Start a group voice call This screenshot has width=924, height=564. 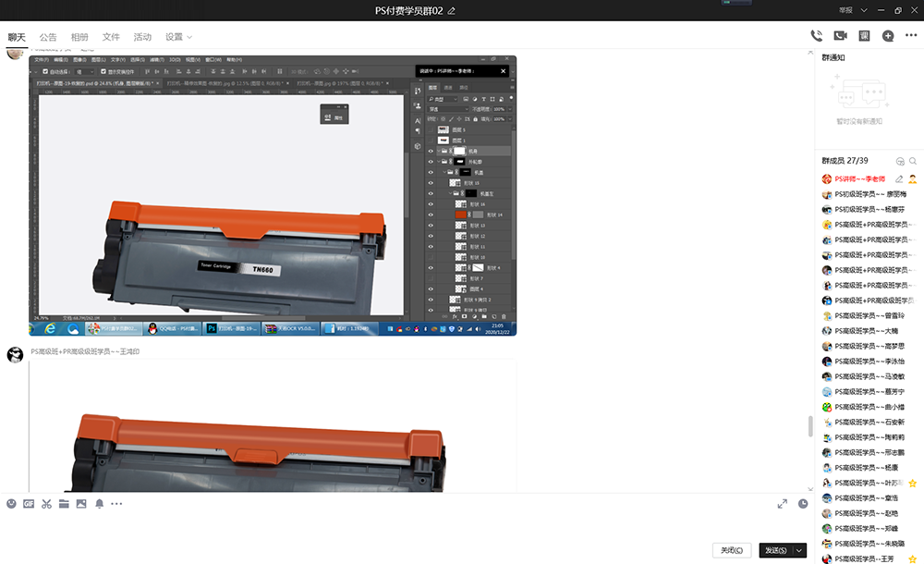[816, 36]
